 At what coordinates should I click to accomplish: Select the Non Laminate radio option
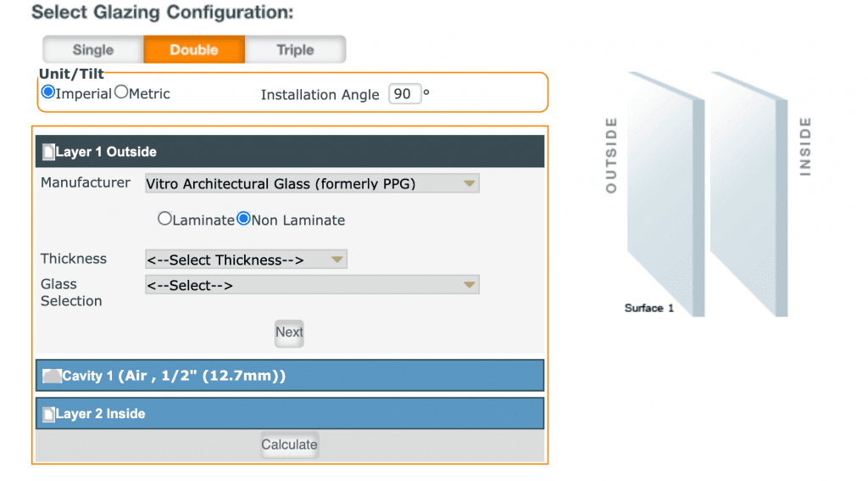244,219
